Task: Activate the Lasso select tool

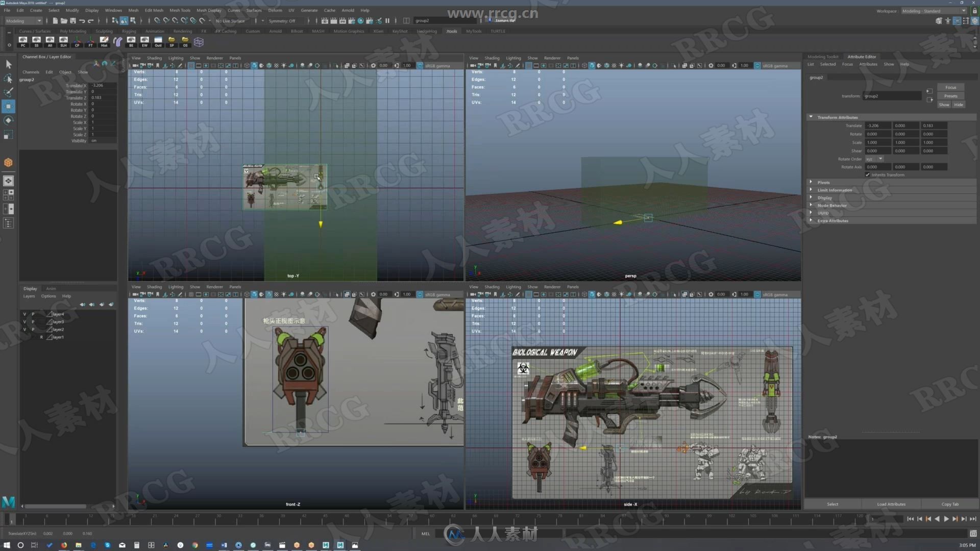Action: tap(8, 79)
